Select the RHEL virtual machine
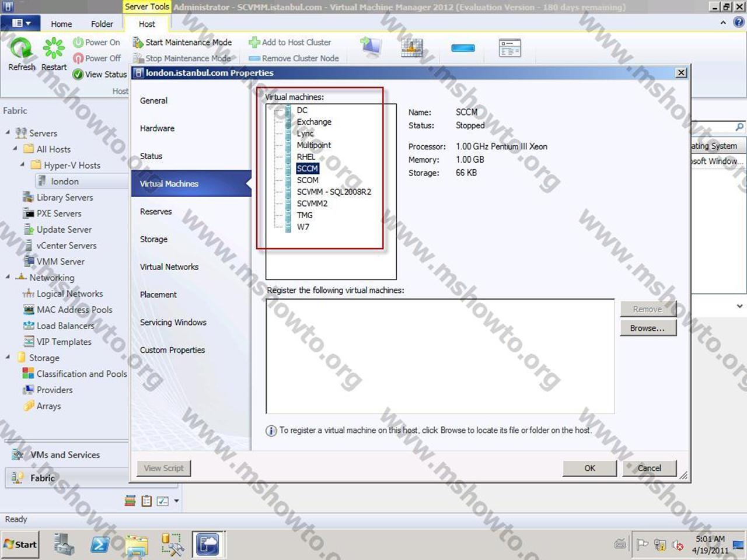 (306, 157)
